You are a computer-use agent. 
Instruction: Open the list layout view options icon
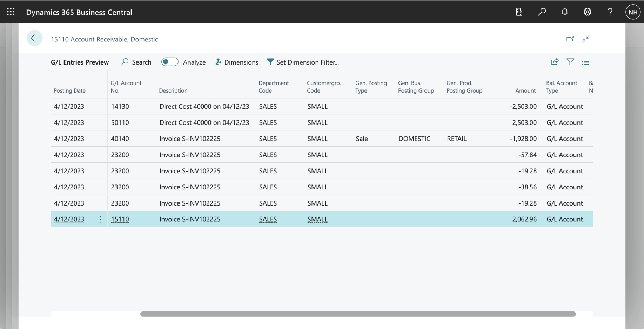point(585,62)
